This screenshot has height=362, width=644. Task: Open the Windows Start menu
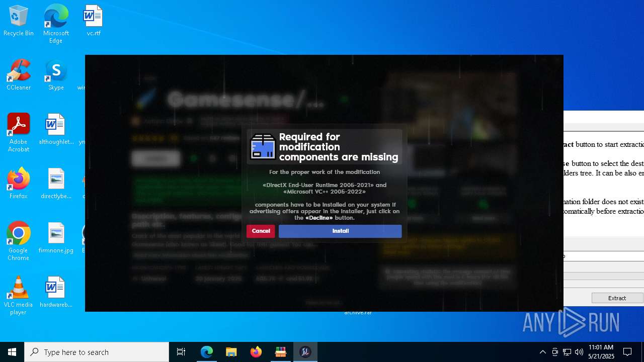coord(12,352)
